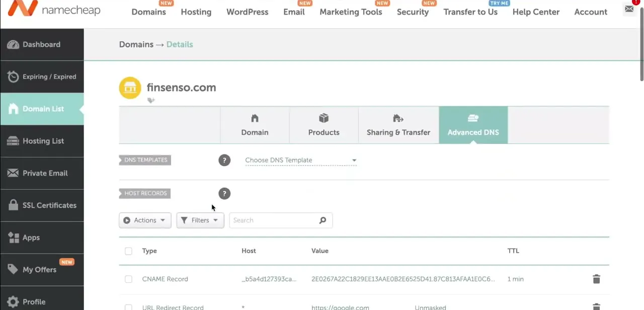This screenshot has height=310, width=644.
Task: Click the Value column header
Action: click(320, 251)
